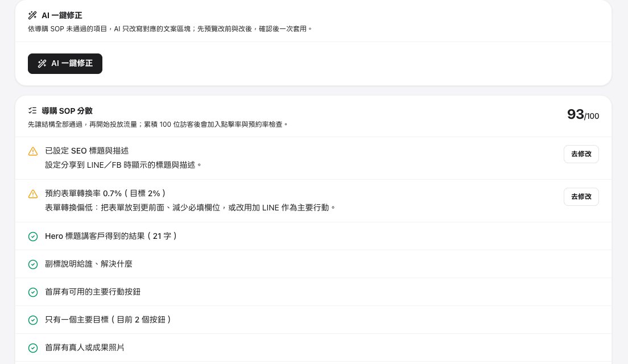
Task: Click green check icon for 首屏有可用的主要行動按鈕
Action: pos(33,292)
